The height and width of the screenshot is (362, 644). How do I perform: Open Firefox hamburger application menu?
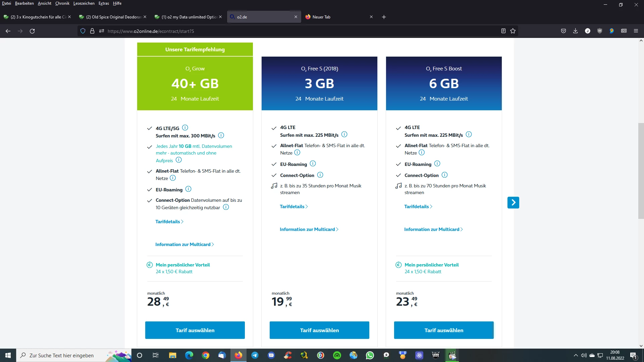636,31
